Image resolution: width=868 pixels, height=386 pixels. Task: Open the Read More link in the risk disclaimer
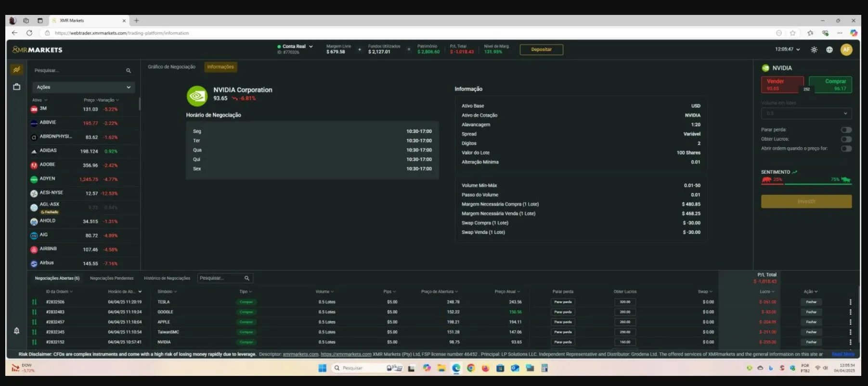(843, 354)
